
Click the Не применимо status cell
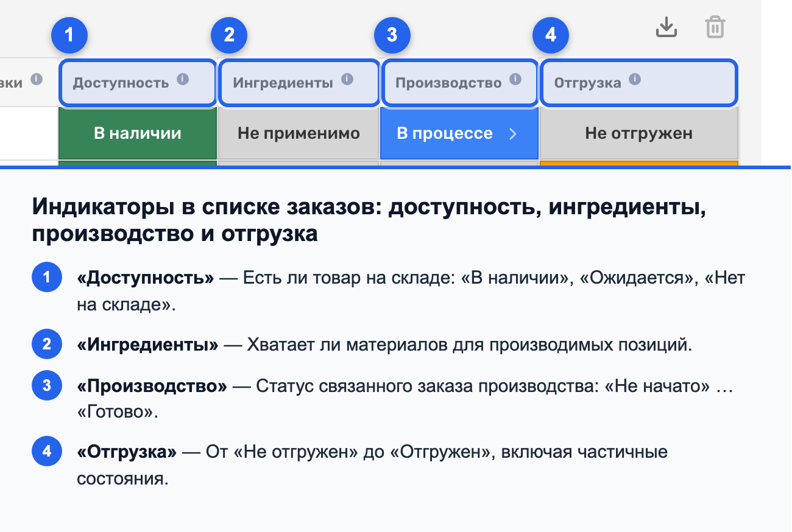click(299, 133)
